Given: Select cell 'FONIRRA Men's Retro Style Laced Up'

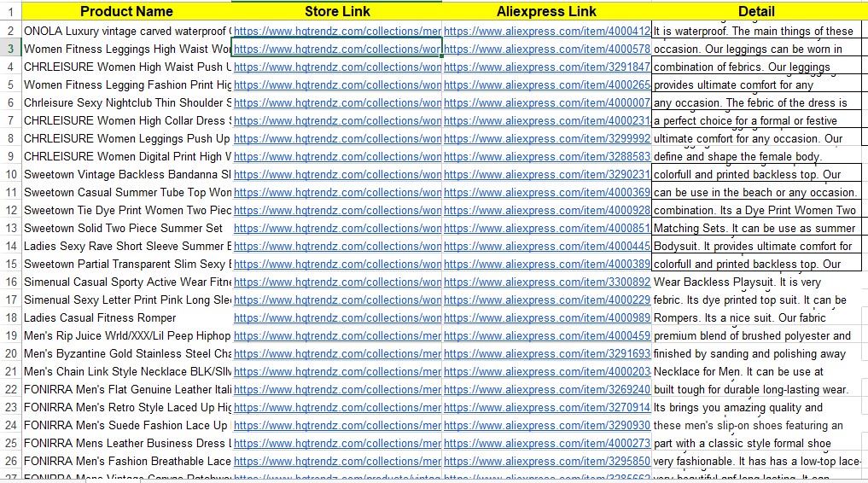Looking at the screenshot, I should pyautogui.click(x=127, y=407).
